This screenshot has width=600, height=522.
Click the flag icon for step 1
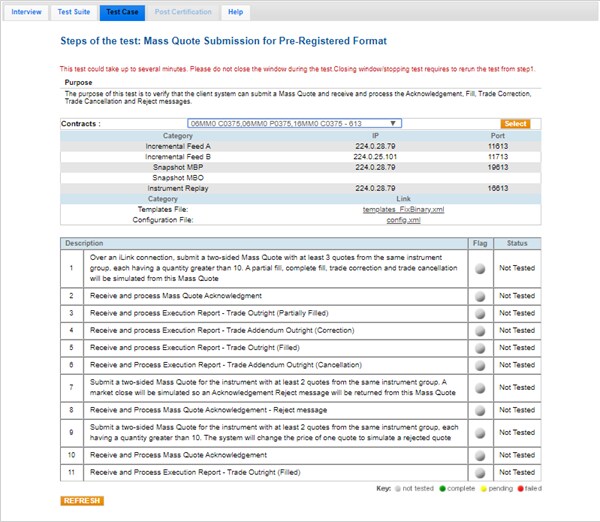click(x=481, y=268)
